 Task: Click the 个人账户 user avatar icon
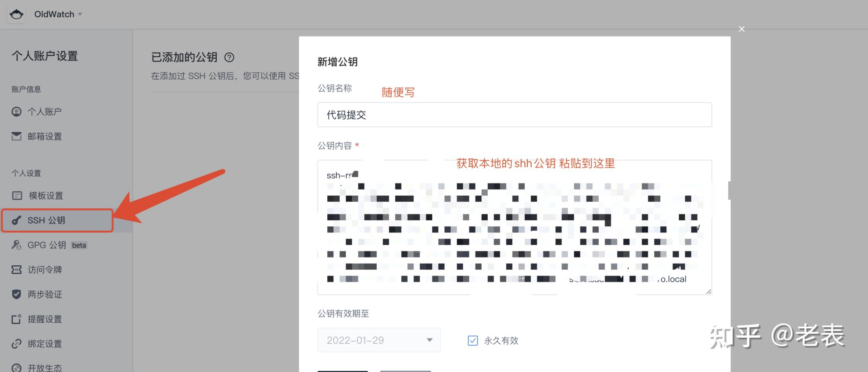click(x=16, y=111)
